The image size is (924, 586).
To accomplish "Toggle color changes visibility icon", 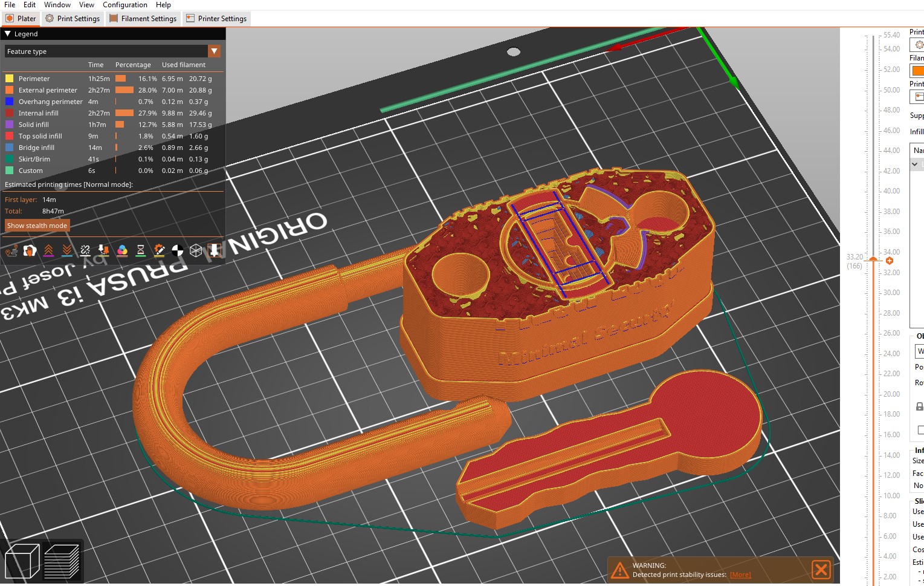I will click(122, 250).
